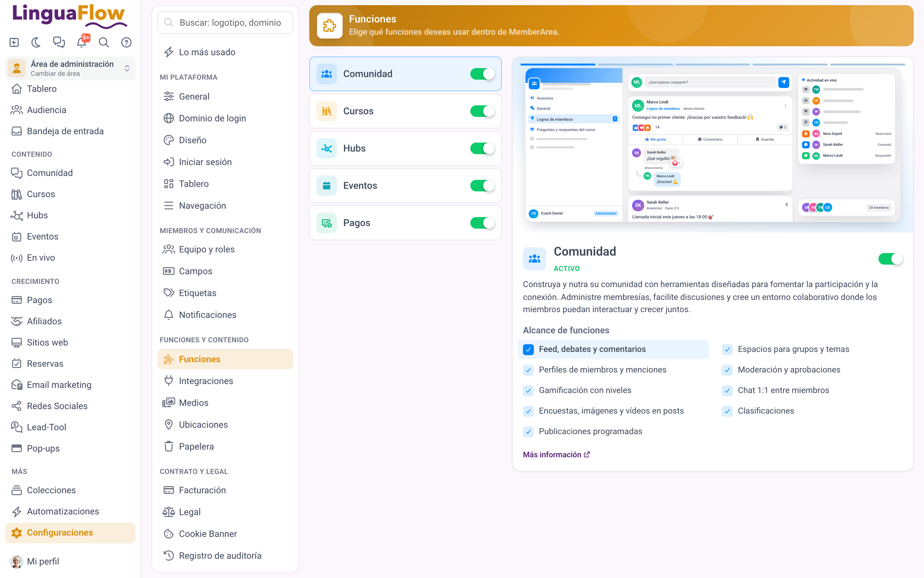
Task: Click the Hubs network icon in card
Action: tap(327, 148)
